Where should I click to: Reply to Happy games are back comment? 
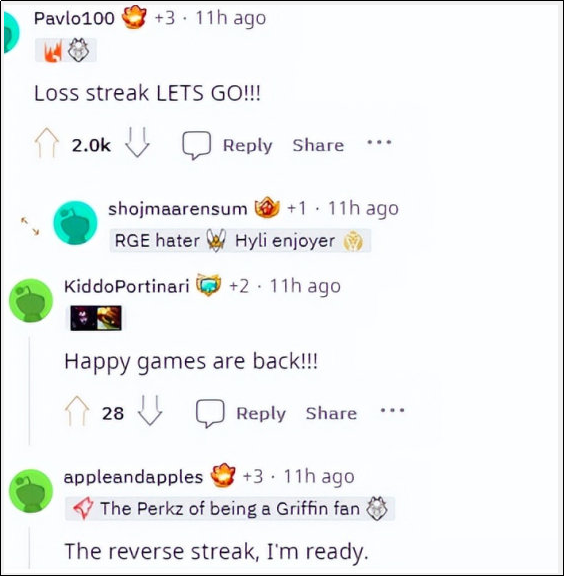click(x=261, y=414)
